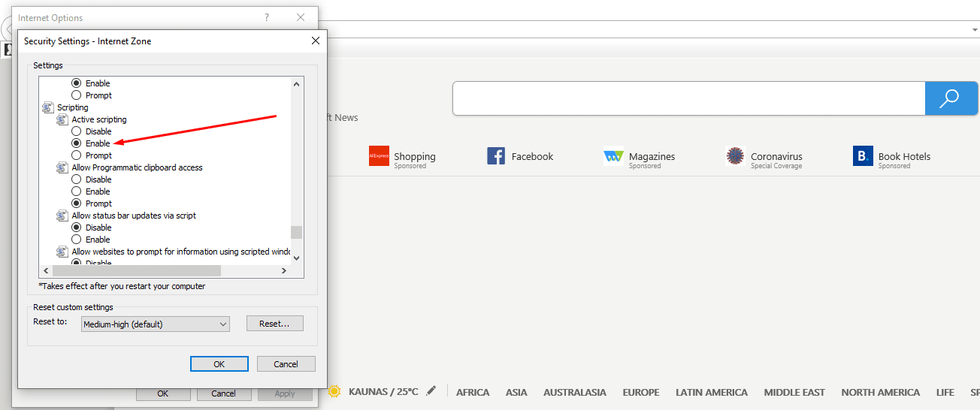Open the Book Hotels icon
Image resolution: width=980 pixels, height=410 pixels.
(x=863, y=156)
